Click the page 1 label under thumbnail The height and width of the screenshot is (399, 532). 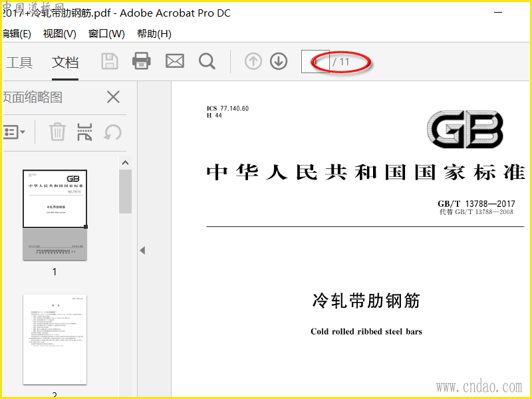pos(55,272)
